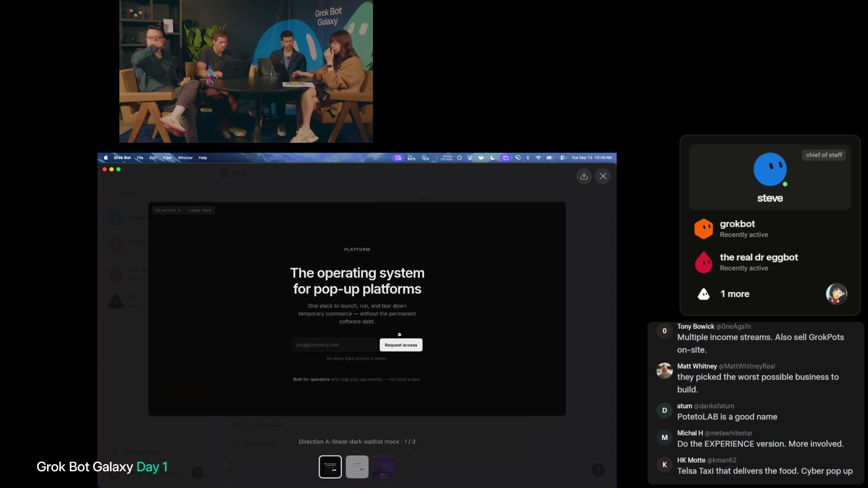The height and width of the screenshot is (488, 868).
Task: Open the Grok Bot app menu
Action: tap(122, 158)
